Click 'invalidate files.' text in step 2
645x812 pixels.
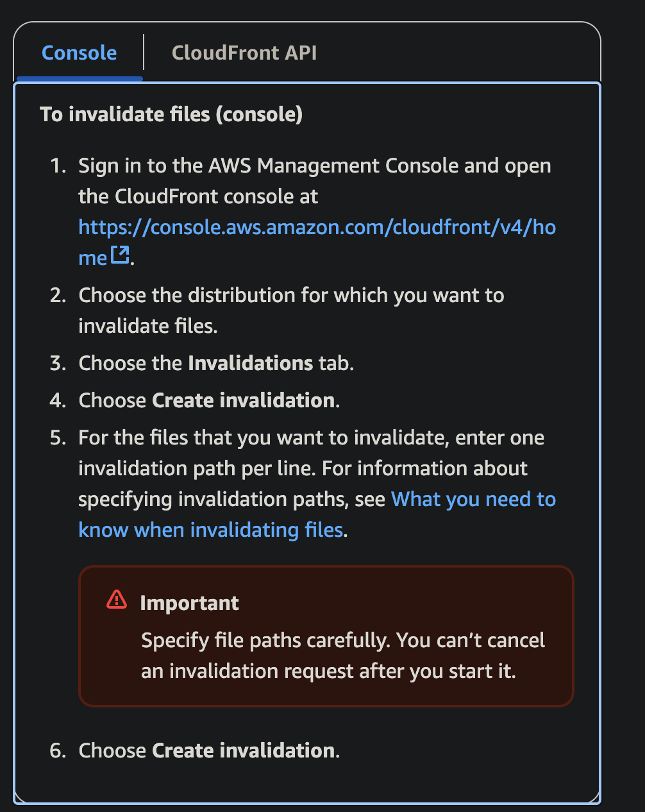pos(148,326)
